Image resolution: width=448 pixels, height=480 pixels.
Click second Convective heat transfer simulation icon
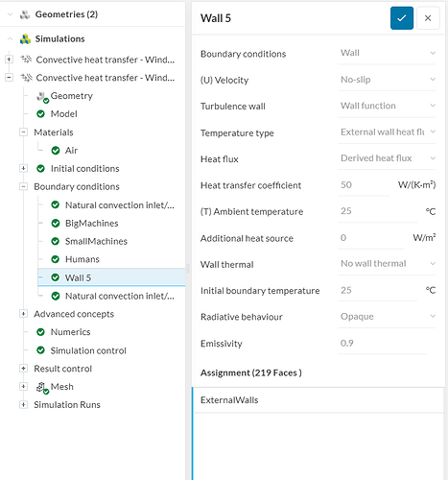[x=26, y=78]
